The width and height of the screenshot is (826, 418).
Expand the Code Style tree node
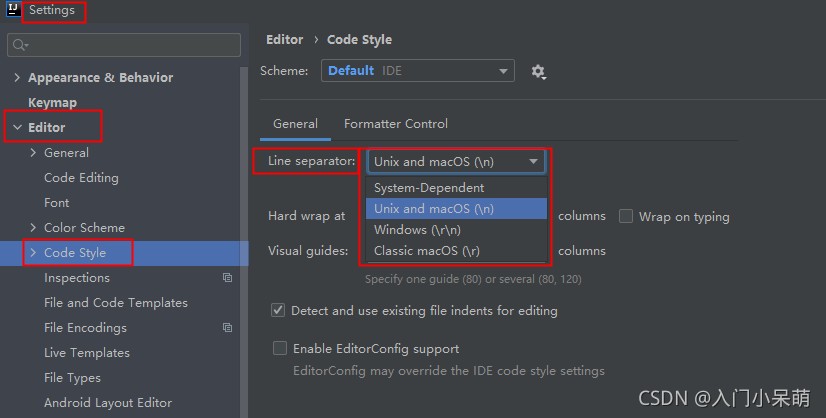coord(33,253)
